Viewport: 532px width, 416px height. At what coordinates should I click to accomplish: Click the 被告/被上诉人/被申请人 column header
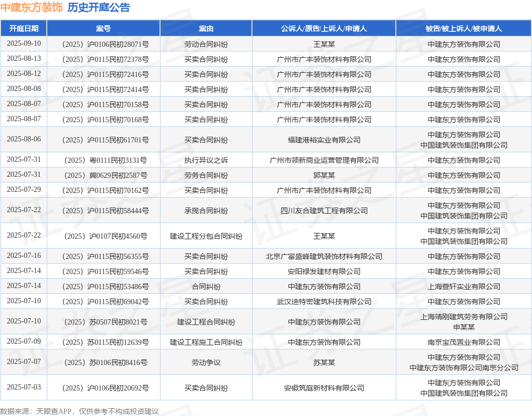(x=464, y=29)
